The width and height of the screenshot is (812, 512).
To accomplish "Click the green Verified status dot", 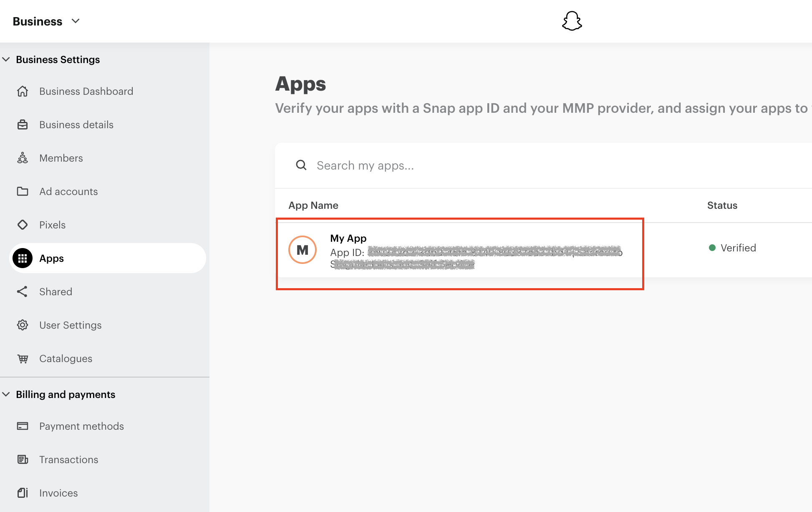I will (x=712, y=248).
